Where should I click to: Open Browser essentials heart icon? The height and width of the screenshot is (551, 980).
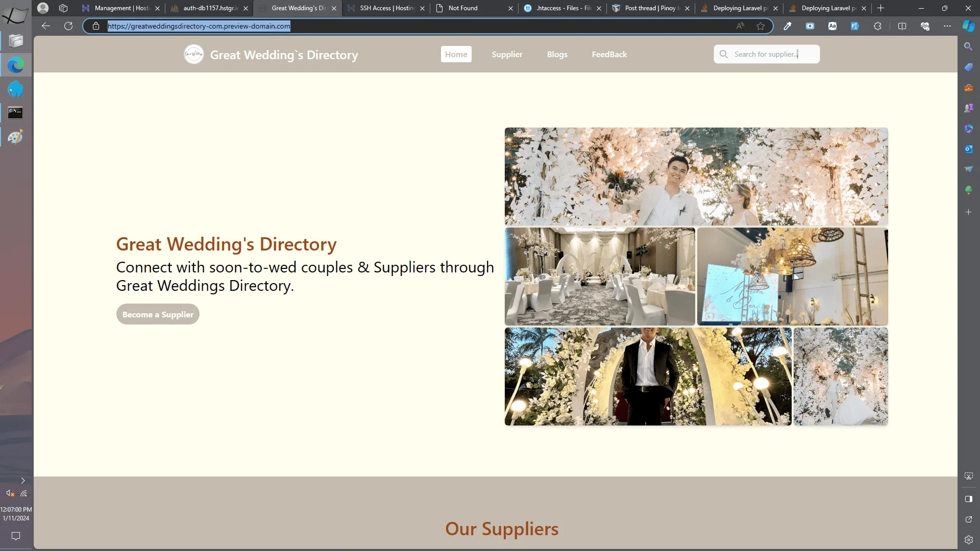925,26
